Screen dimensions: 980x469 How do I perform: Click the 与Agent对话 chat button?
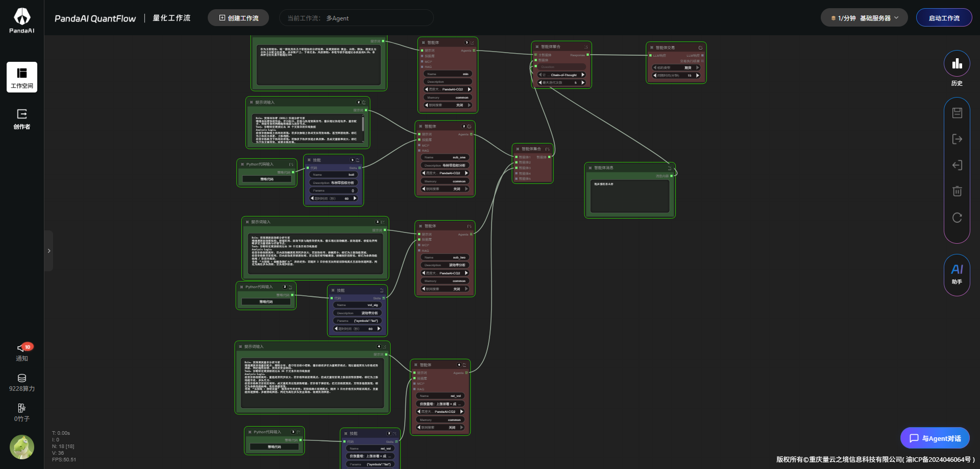coord(935,438)
